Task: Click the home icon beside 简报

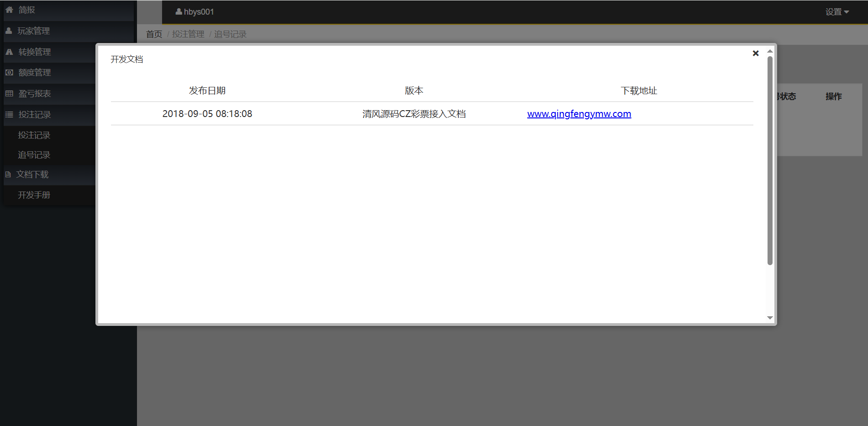Action: pyautogui.click(x=9, y=10)
